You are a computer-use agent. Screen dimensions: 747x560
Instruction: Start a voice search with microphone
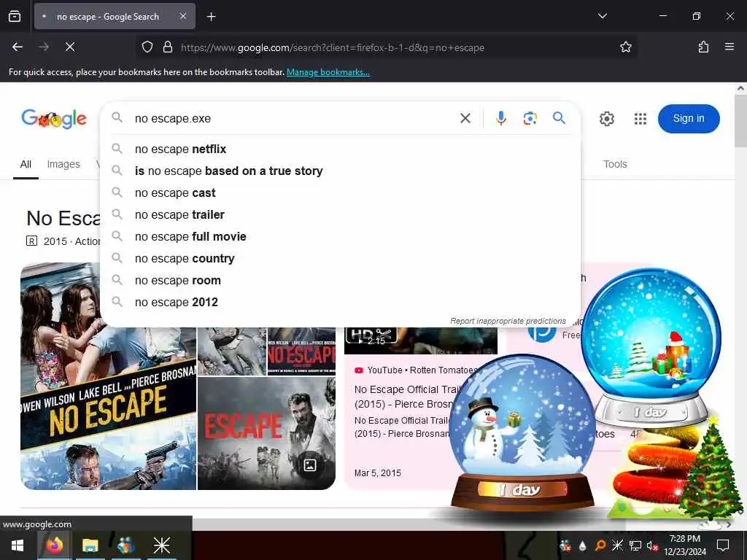tap(500, 118)
